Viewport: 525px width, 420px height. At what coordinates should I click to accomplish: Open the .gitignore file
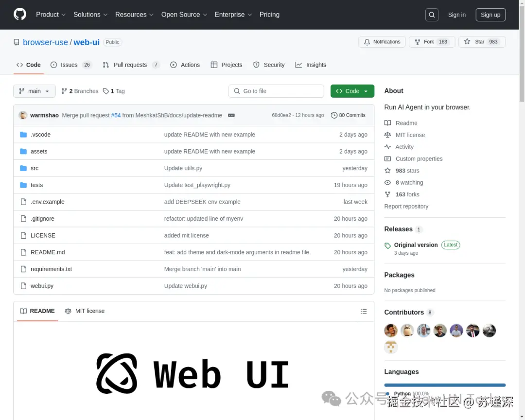[42, 219]
